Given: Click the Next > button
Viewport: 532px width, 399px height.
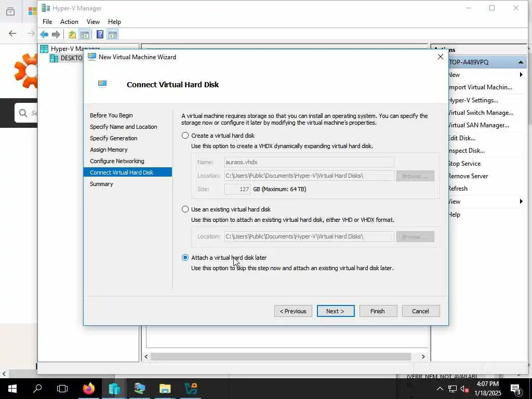Looking at the screenshot, I should (x=336, y=311).
